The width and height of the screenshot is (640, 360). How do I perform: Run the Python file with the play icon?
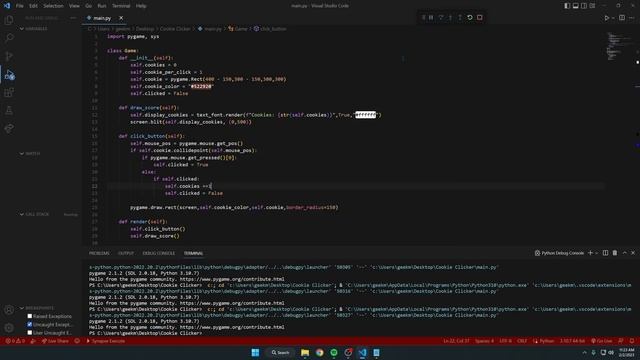[x=607, y=18]
